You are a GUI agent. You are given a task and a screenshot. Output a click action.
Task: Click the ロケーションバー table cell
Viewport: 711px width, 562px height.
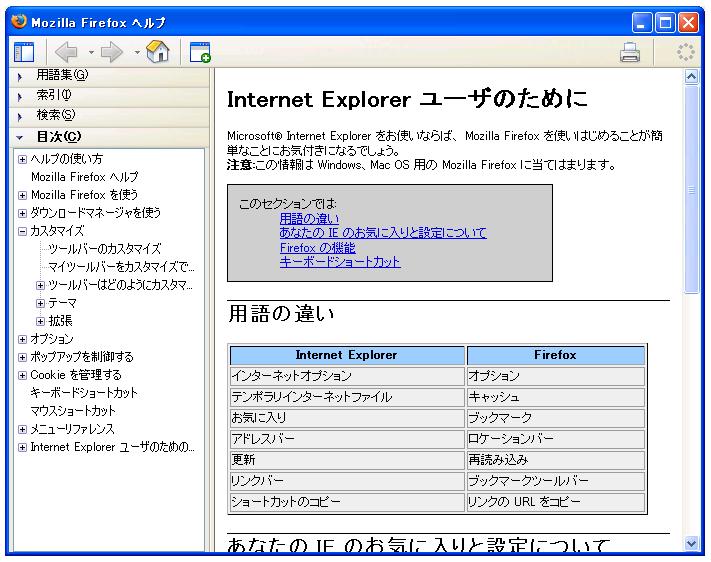pos(556,439)
